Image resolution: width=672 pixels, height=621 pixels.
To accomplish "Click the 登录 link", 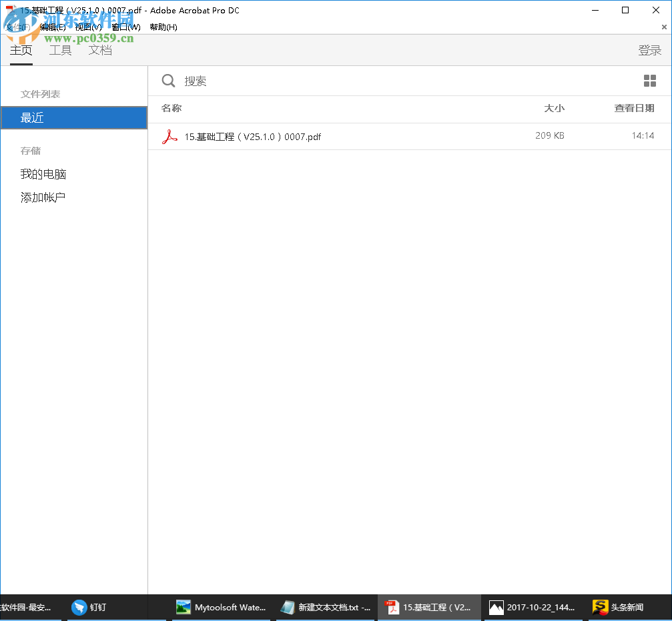I will (x=649, y=49).
